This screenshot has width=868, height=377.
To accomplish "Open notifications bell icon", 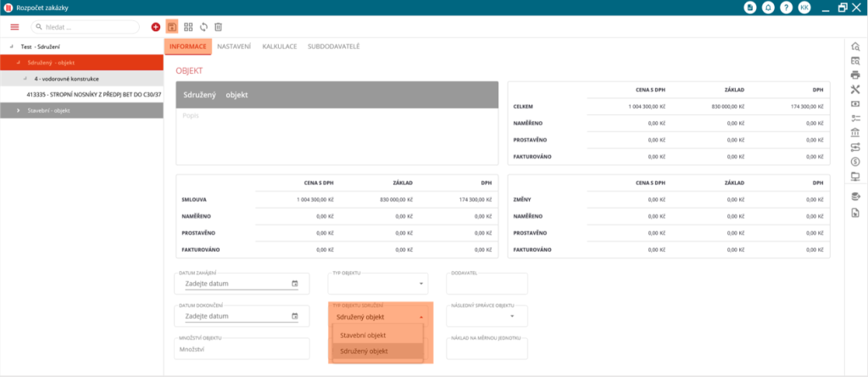I will point(768,8).
